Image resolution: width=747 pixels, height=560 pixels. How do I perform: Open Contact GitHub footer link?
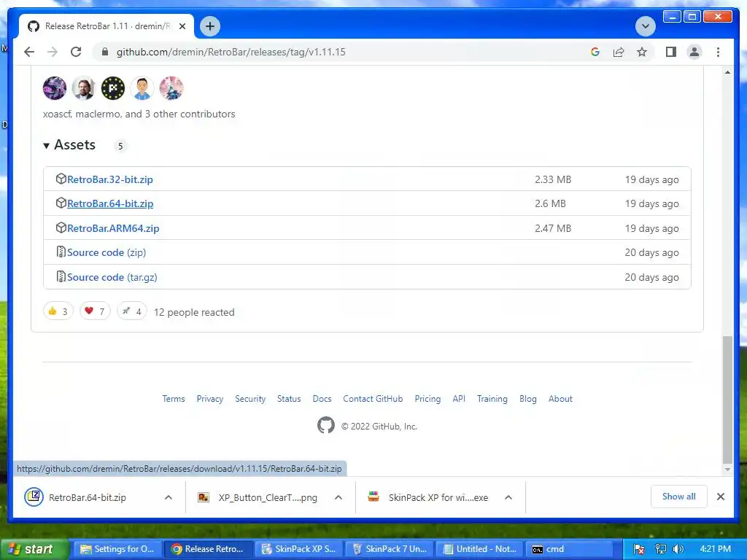[373, 399]
